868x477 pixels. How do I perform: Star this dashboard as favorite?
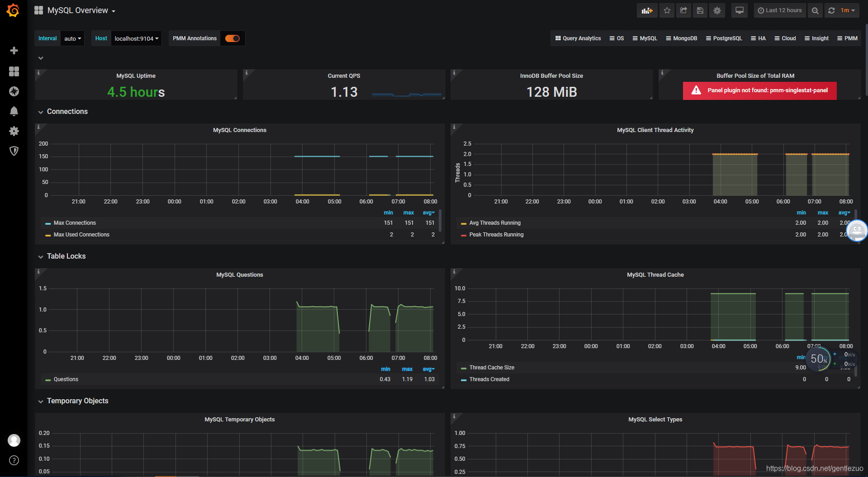(x=667, y=10)
